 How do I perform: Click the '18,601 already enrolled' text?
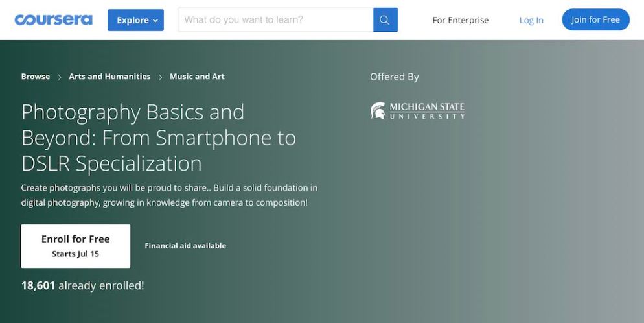tap(82, 285)
